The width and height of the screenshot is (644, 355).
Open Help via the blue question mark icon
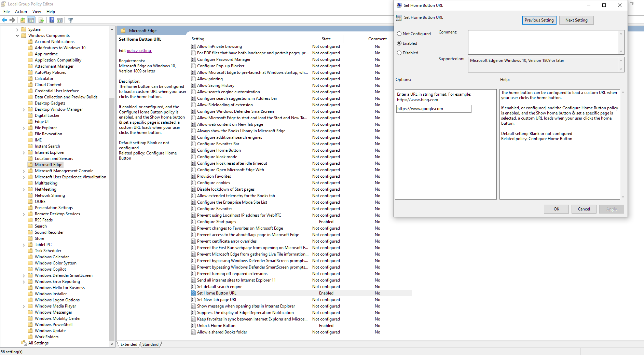(52, 20)
